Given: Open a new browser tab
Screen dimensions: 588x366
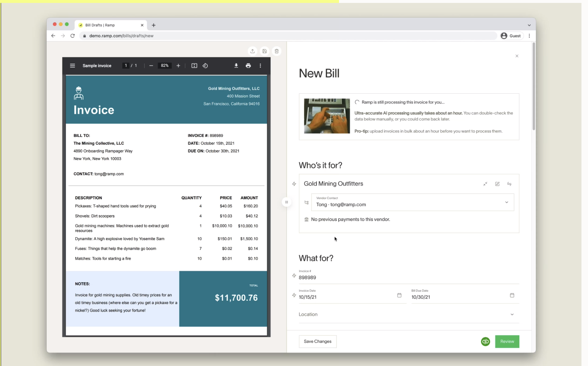Looking at the screenshot, I should (x=154, y=25).
